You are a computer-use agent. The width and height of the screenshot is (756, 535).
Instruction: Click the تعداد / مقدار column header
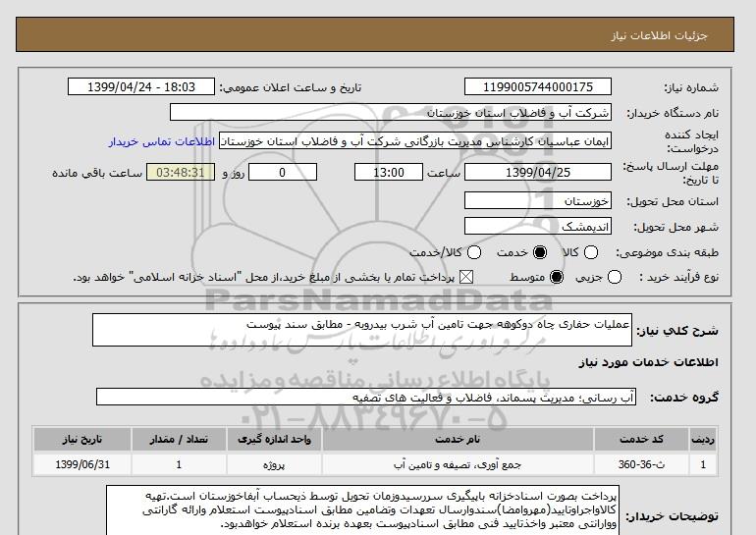[179, 440]
